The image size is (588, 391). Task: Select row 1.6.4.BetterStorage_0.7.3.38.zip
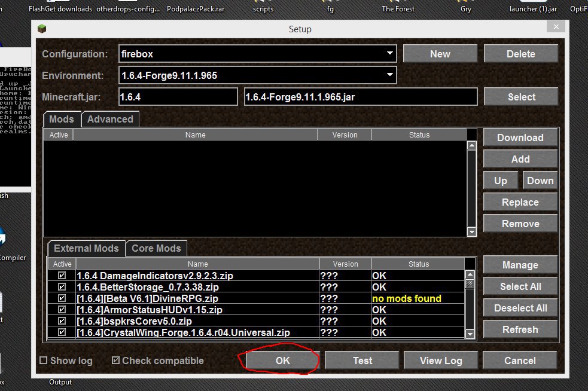(x=256, y=287)
